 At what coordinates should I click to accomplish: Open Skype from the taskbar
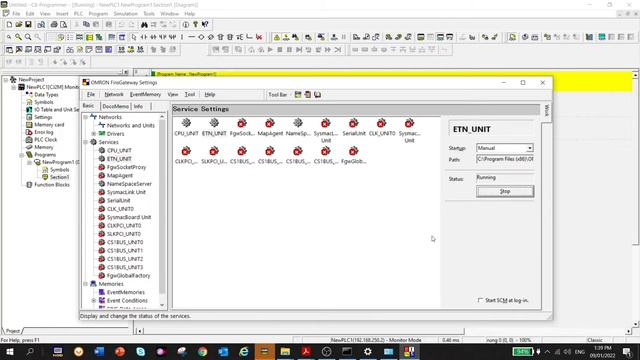[x=140, y=351]
